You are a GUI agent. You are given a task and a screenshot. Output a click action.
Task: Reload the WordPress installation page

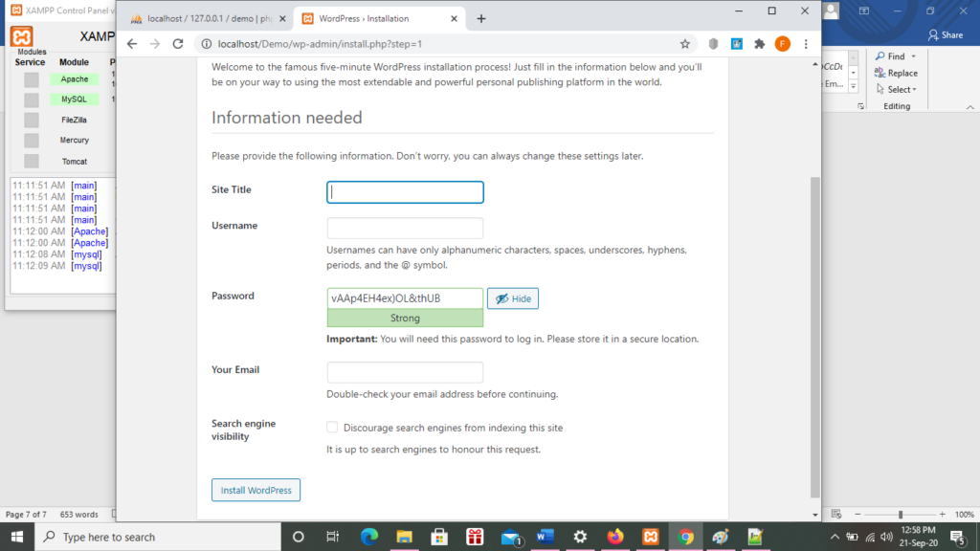pyautogui.click(x=178, y=44)
